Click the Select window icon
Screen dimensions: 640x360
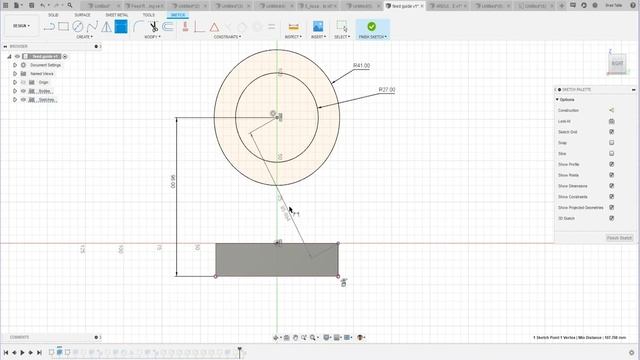[x=342, y=27]
